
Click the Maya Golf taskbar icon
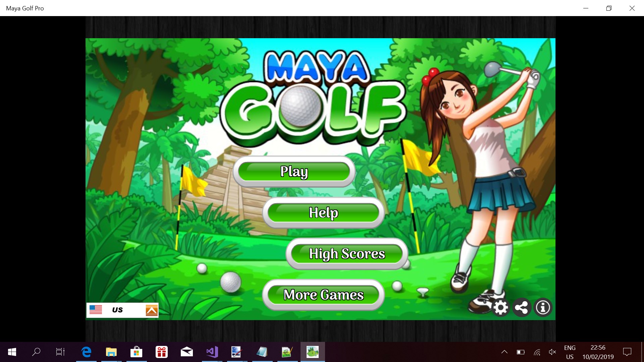point(313,352)
